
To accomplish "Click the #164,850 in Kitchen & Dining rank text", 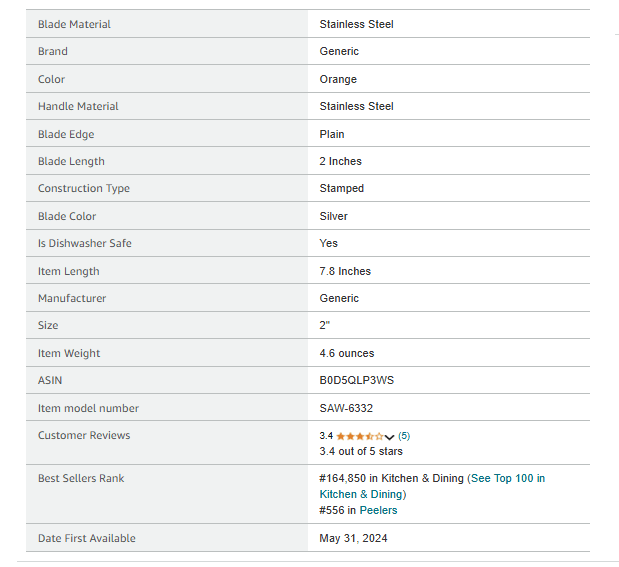I will (x=391, y=478).
